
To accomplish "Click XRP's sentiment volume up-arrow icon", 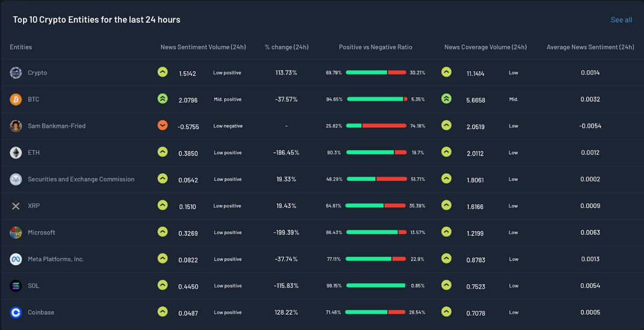I will [x=163, y=205].
